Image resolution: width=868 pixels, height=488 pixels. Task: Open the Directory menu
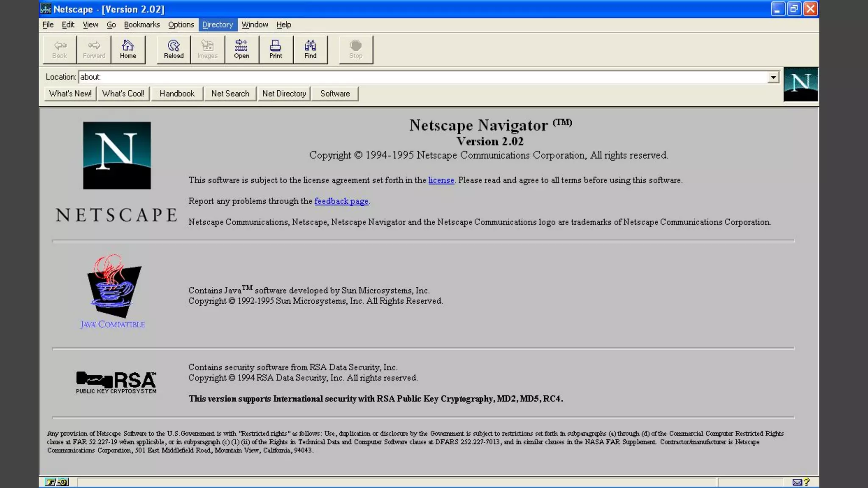tap(217, 25)
